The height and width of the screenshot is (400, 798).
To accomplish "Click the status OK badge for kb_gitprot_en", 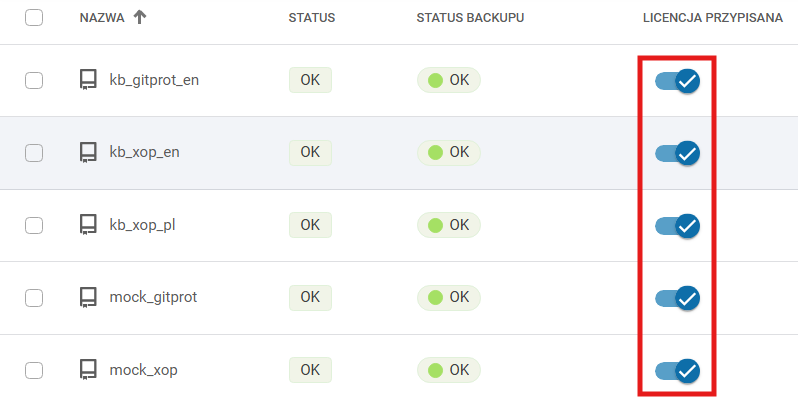I will pos(310,80).
